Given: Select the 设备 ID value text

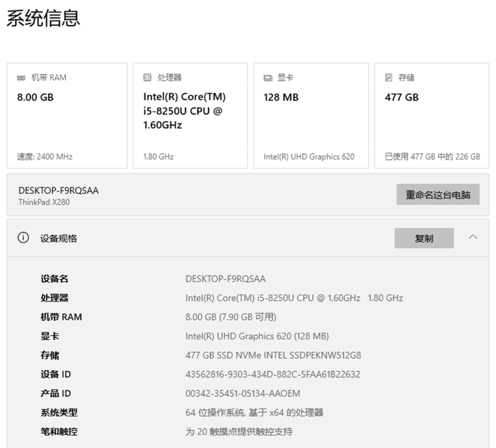Looking at the screenshot, I should tap(272, 374).
